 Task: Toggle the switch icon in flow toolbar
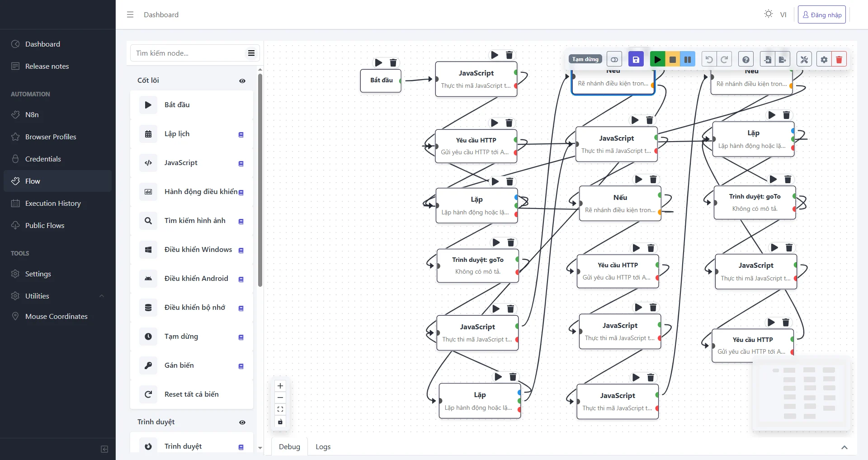click(614, 59)
